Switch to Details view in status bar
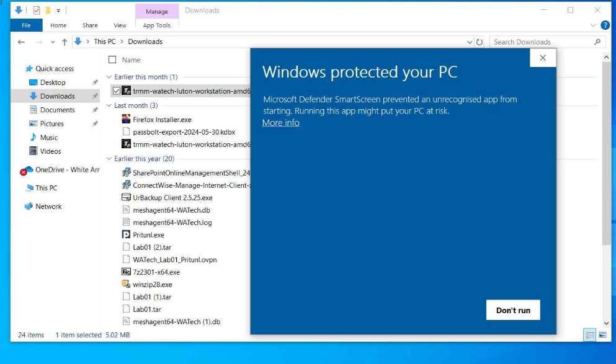 click(590, 335)
